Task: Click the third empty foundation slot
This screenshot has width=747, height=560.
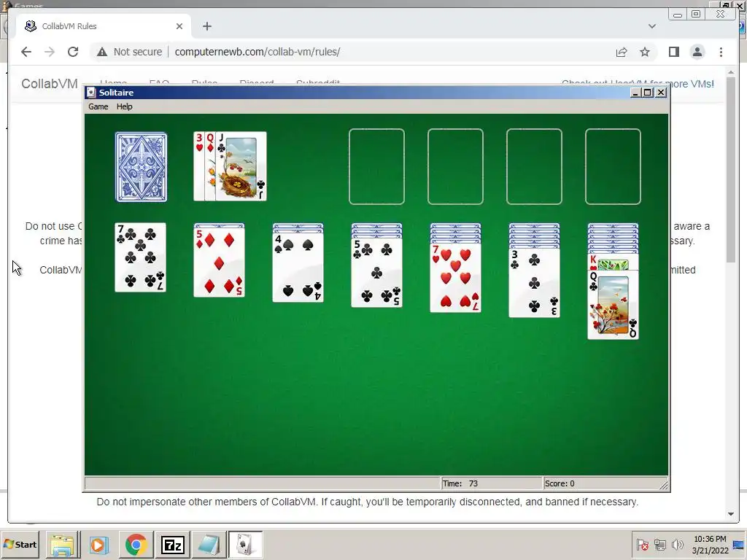Action: 534,167
